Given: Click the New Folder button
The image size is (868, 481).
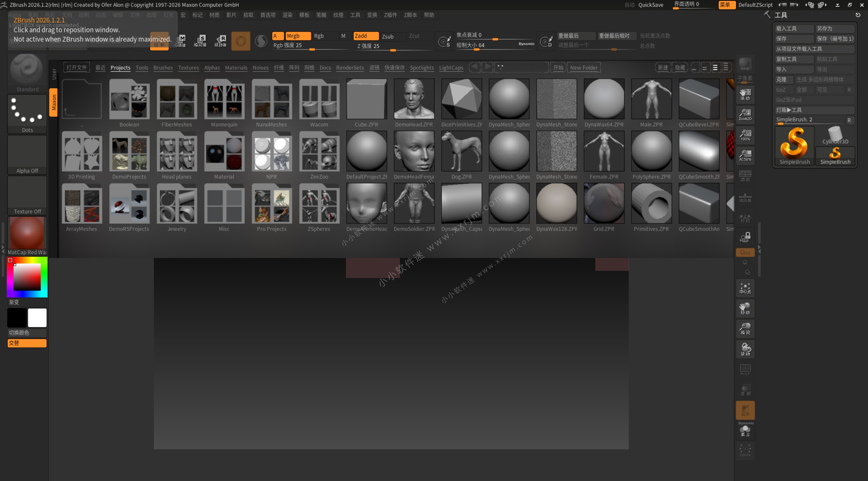Looking at the screenshot, I should tap(583, 68).
